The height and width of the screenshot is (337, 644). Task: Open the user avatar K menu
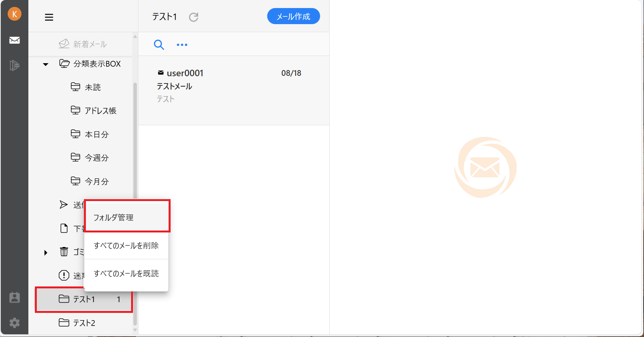coord(15,14)
